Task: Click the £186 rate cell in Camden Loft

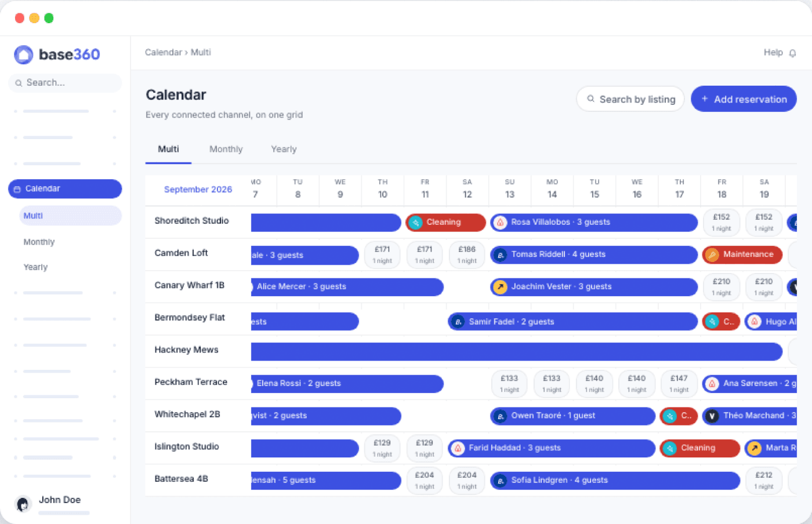Action: coord(467,254)
